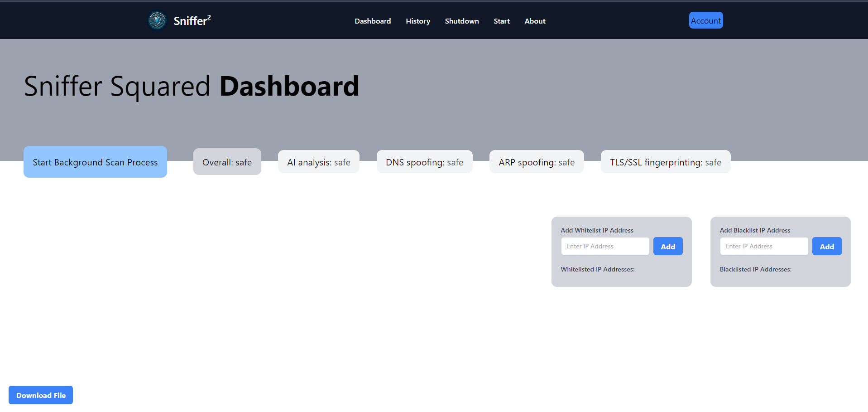Select the AI analysis status badge

[x=318, y=162]
